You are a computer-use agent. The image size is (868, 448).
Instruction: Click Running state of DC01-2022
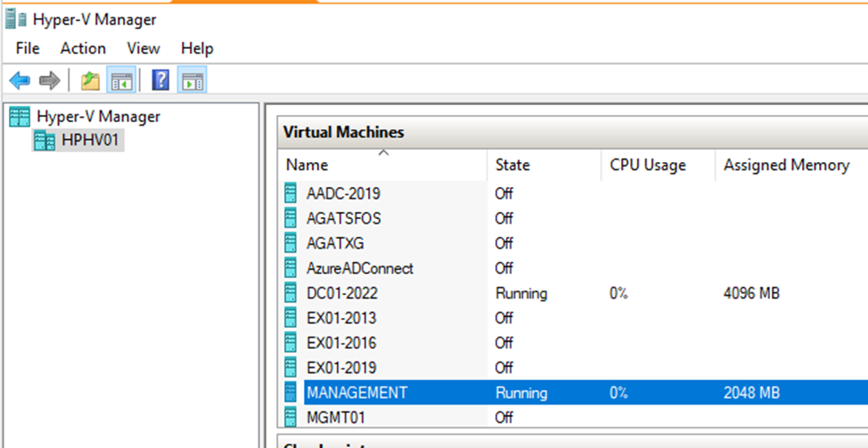(x=521, y=293)
